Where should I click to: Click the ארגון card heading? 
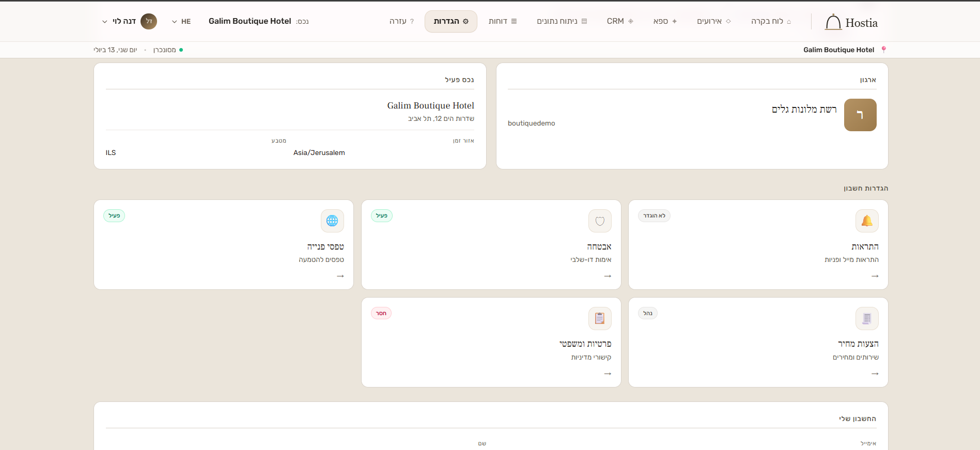pyautogui.click(x=868, y=80)
